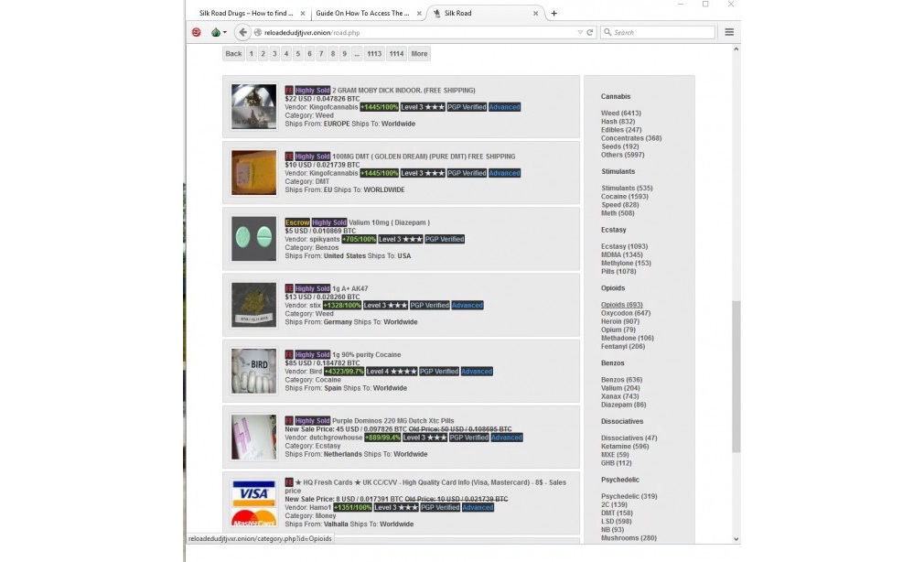Click the page scrollbar thumb

point(736,376)
